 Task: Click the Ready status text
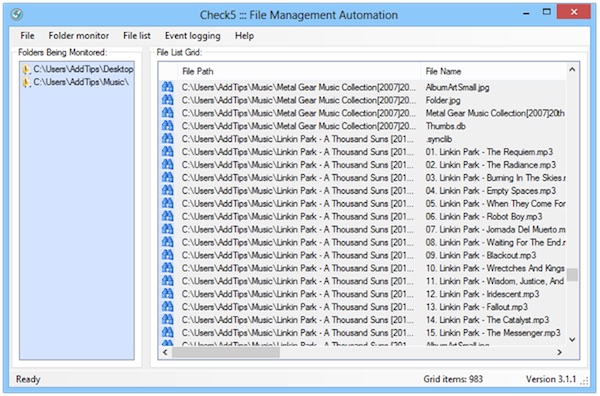(x=28, y=379)
